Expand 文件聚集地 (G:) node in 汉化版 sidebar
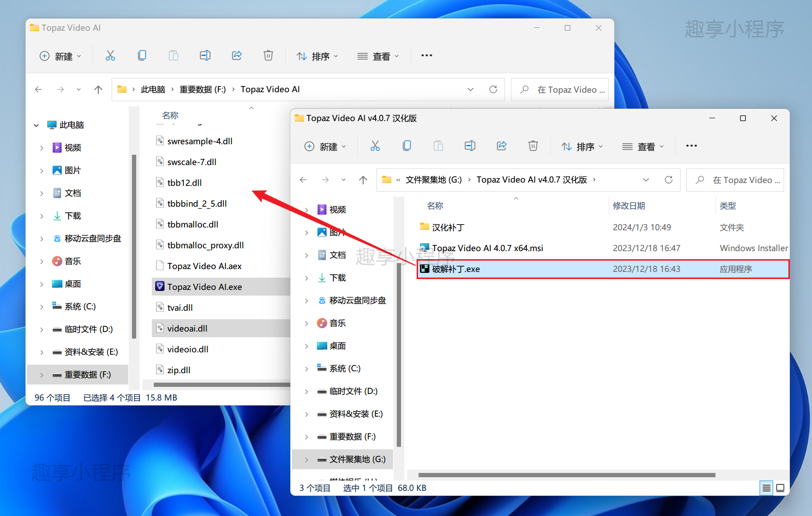The height and width of the screenshot is (516, 812). tap(306, 460)
